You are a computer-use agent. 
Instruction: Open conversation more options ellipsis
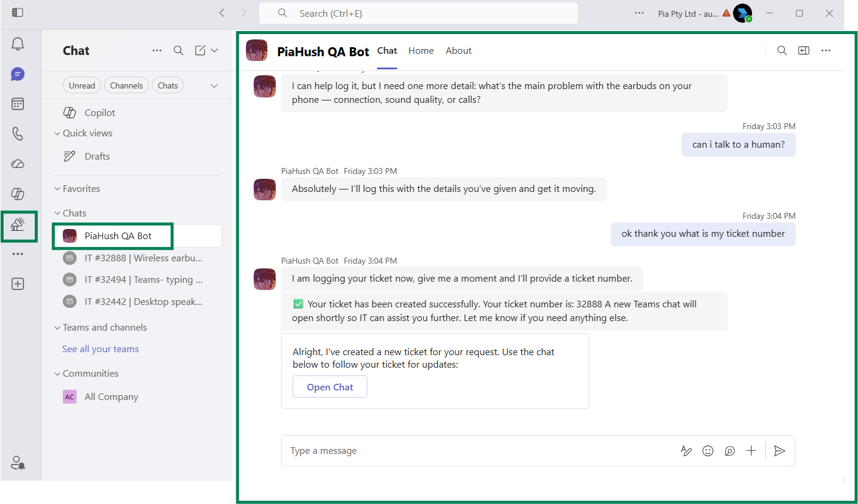tap(826, 51)
